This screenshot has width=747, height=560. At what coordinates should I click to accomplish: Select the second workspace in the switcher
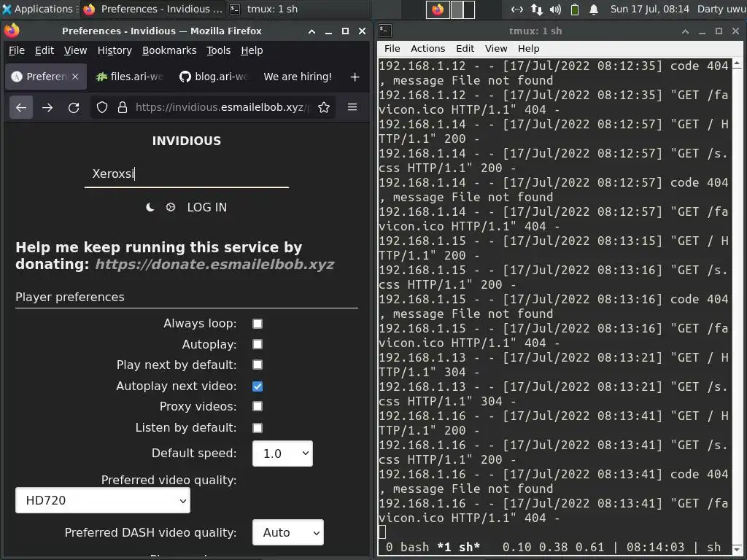(462, 9)
